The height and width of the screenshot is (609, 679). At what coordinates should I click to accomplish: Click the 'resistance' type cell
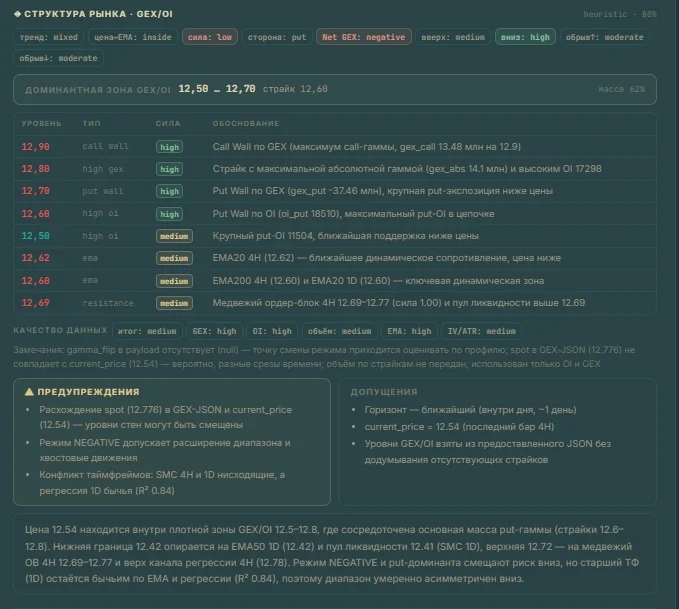coord(108,303)
